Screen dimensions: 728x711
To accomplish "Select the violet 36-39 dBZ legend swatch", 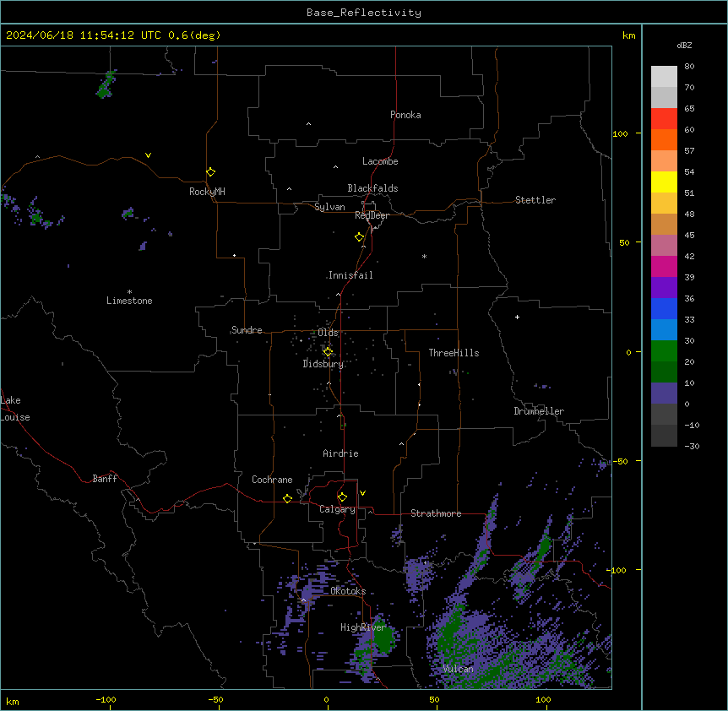I will (664, 288).
